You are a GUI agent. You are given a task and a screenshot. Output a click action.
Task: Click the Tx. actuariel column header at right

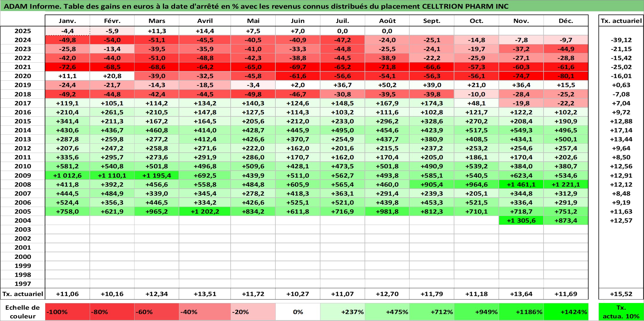tap(621, 21)
